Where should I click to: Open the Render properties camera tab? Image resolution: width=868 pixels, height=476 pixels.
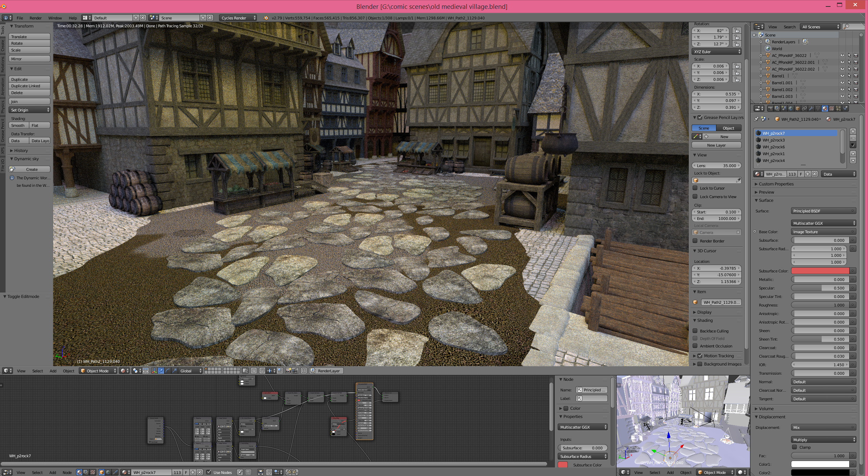coord(771,108)
